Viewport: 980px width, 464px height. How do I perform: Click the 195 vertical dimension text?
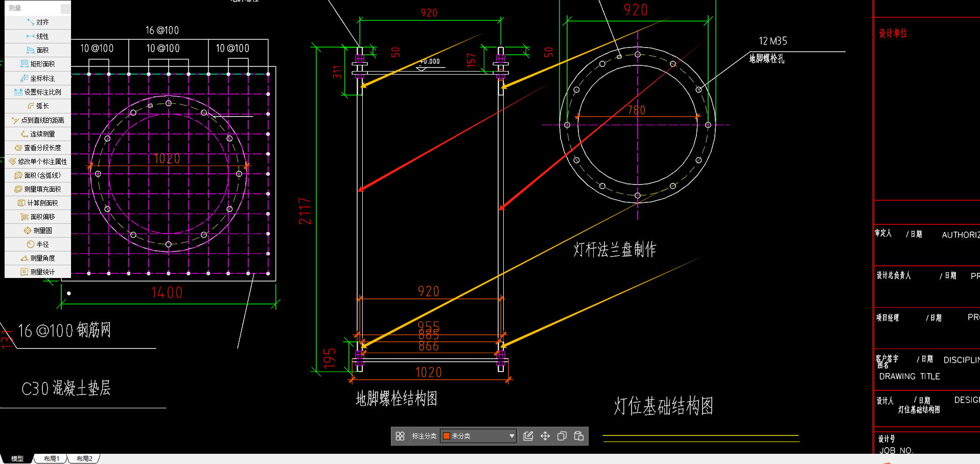pyautogui.click(x=330, y=358)
